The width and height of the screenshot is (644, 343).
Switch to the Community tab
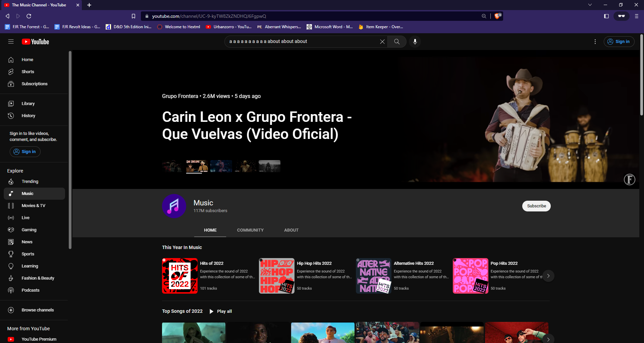[x=250, y=230]
